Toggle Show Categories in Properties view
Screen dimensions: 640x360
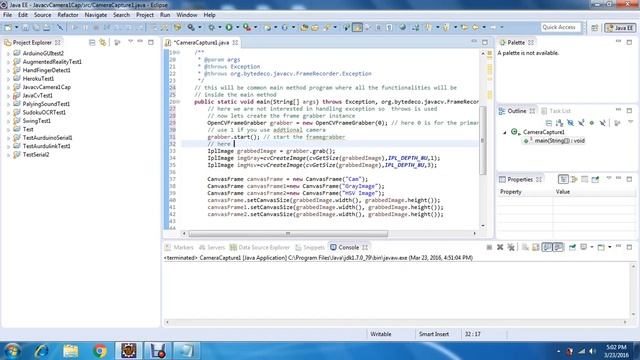coord(563,180)
